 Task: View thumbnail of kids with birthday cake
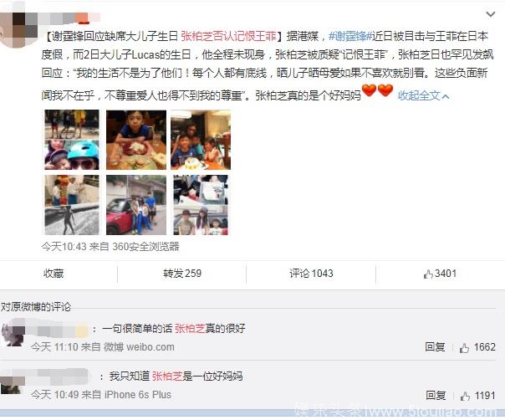click(201, 140)
